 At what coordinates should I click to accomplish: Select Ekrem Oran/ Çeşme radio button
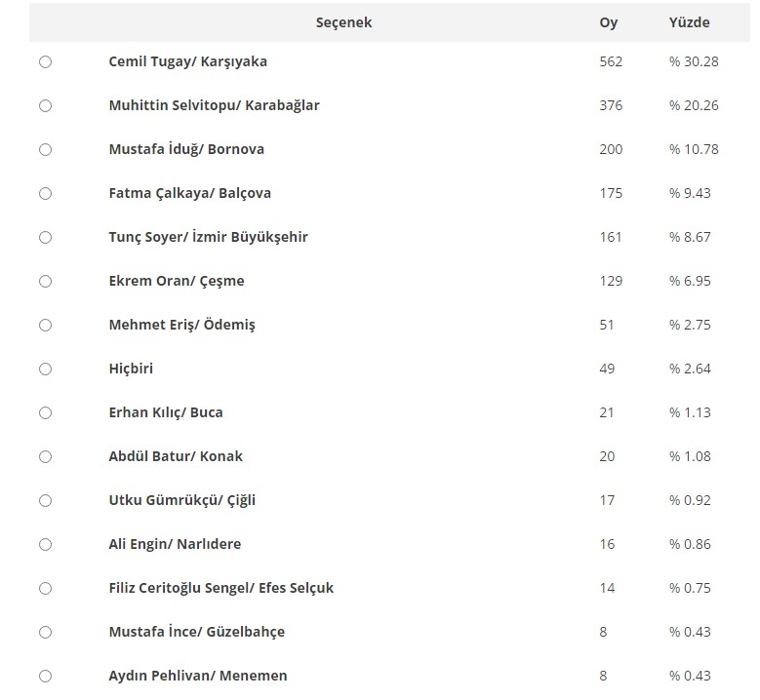pyautogui.click(x=45, y=282)
